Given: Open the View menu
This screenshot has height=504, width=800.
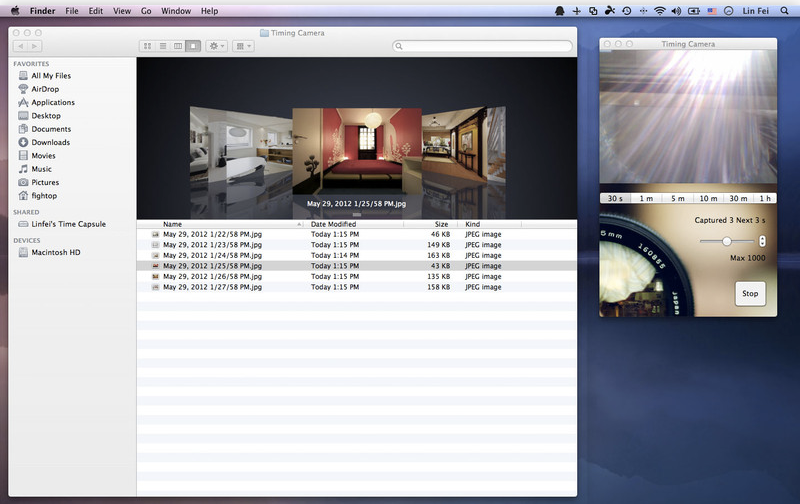Looking at the screenshot, I should point(122,10).
